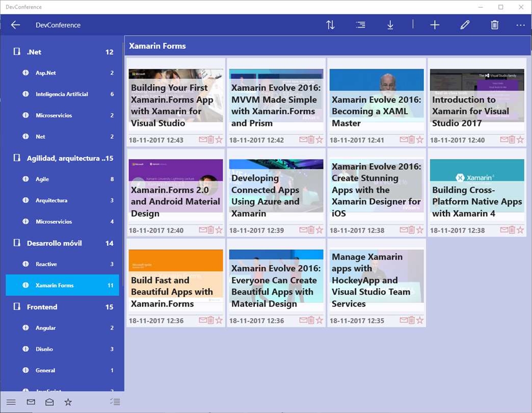This screenshot has width=532, height=413.
Task: Star 'Introduction to Xamarin for Visual Studio 2017'
Action: 520,140
